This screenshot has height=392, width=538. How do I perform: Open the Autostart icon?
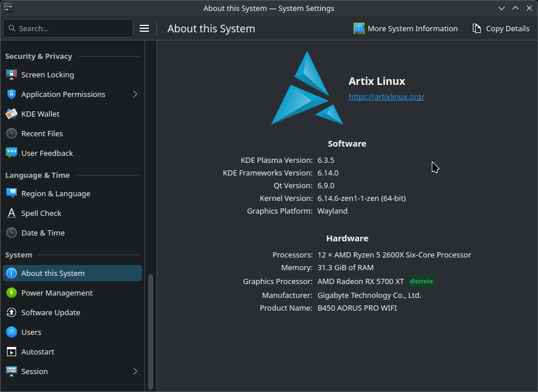point(12,352)
